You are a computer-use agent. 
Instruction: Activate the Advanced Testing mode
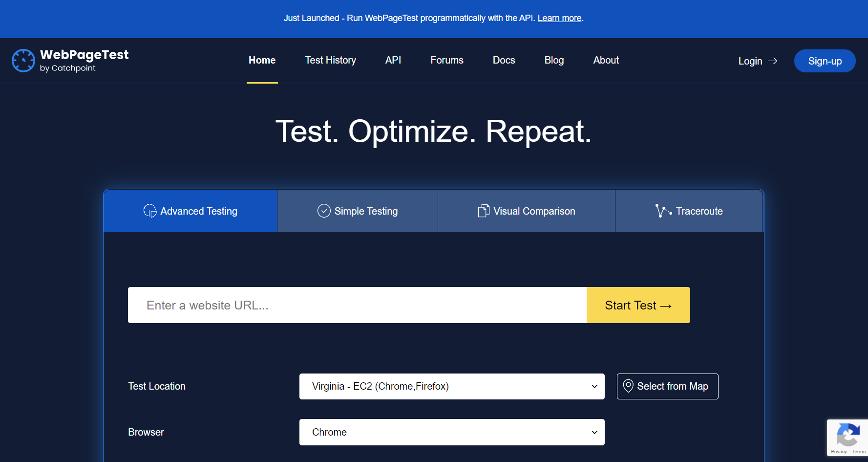coord(190,211)
